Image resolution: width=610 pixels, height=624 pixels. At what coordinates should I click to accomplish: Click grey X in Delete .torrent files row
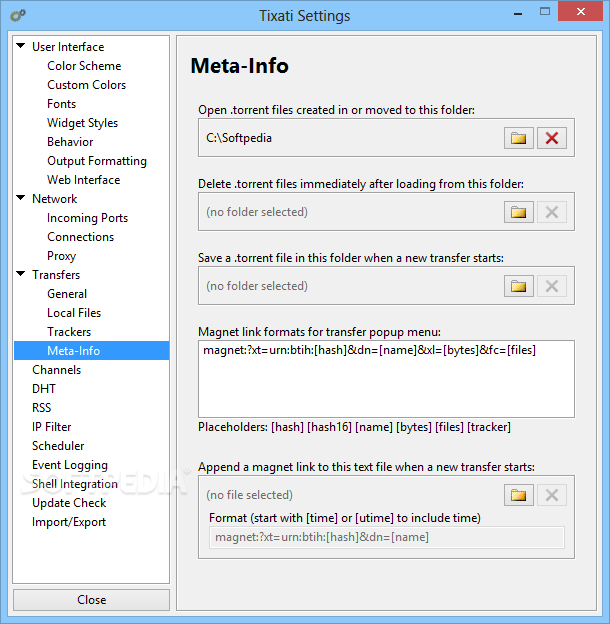click(552, 212)
